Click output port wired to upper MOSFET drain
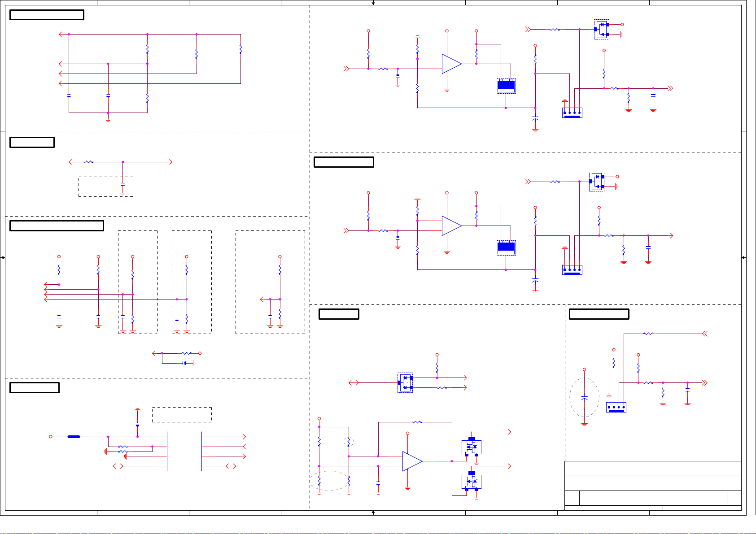756x534 pixels. pos(509,432)
